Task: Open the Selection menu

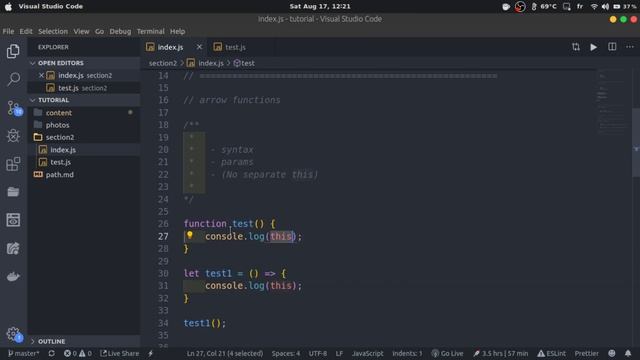Action: tap(53, 31)
